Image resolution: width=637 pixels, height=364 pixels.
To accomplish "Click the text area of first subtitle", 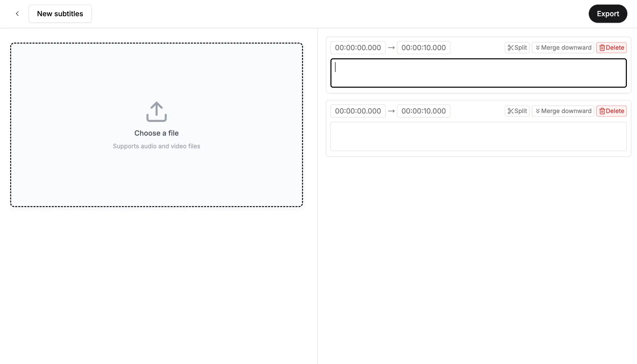I will 478,72.
